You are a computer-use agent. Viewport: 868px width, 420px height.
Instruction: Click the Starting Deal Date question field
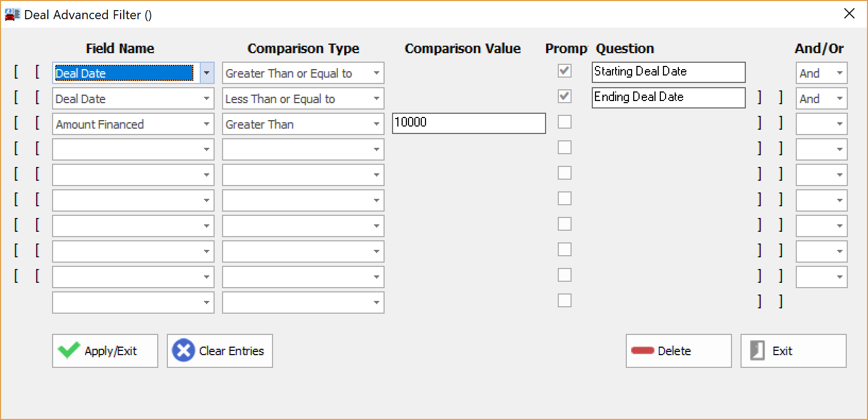668,72
